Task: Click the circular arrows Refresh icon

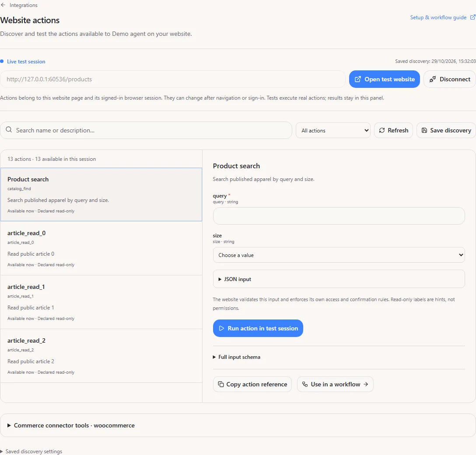Action: [x=382, y=130]
